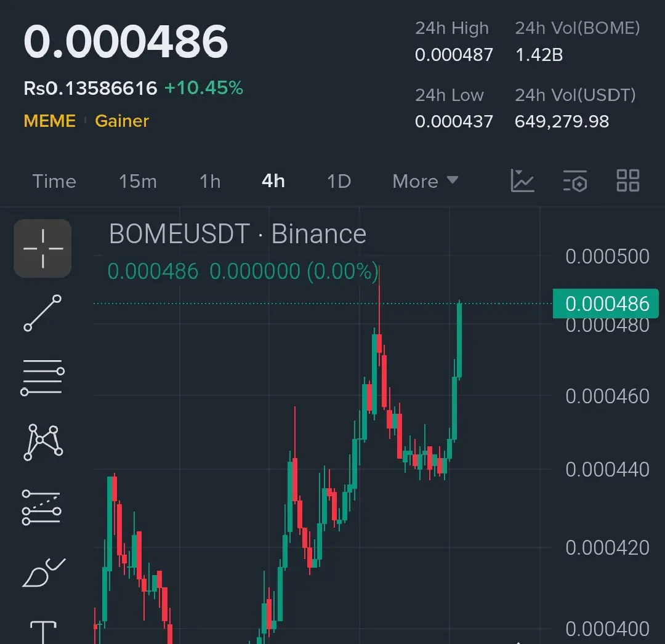This screenshot has width=665, height=644.
Task: Tap the 0.000440 price axis label
Action: [607, 469]
